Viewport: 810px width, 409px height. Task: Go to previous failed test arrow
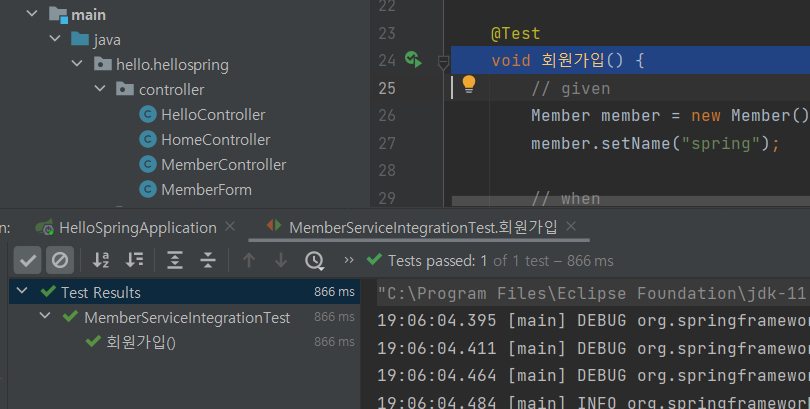pyautogui.click(x=249, y=260)
